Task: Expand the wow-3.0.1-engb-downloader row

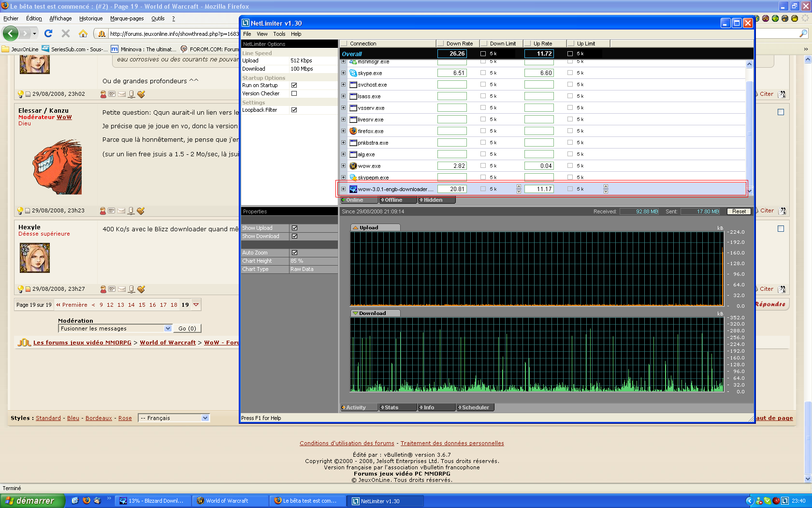Action: pos(343,189)
